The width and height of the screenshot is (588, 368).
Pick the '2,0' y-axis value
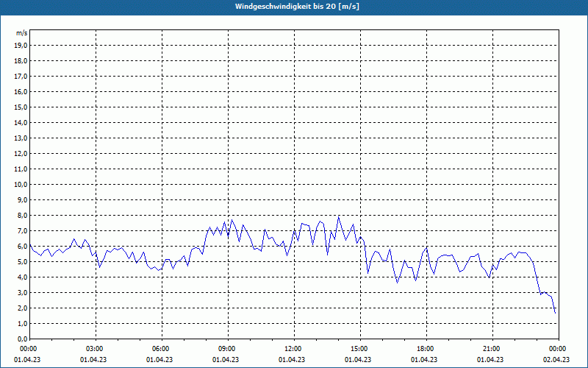pos(21,308)
